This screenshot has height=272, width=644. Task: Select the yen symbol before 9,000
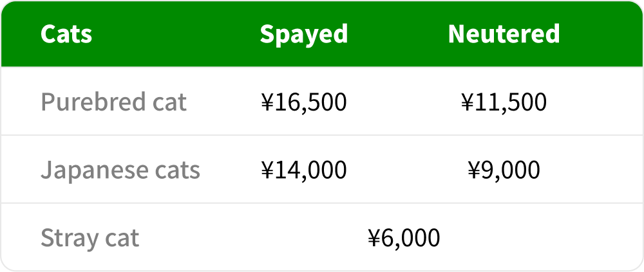click(474, 170)
